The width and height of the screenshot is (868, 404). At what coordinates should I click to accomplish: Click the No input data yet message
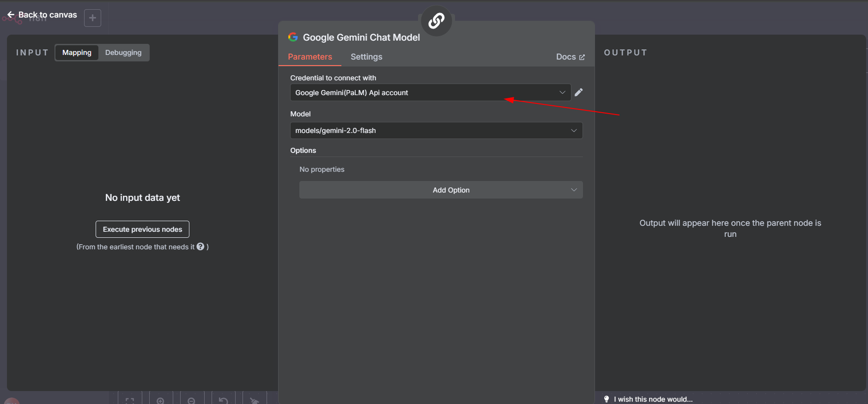142,198
